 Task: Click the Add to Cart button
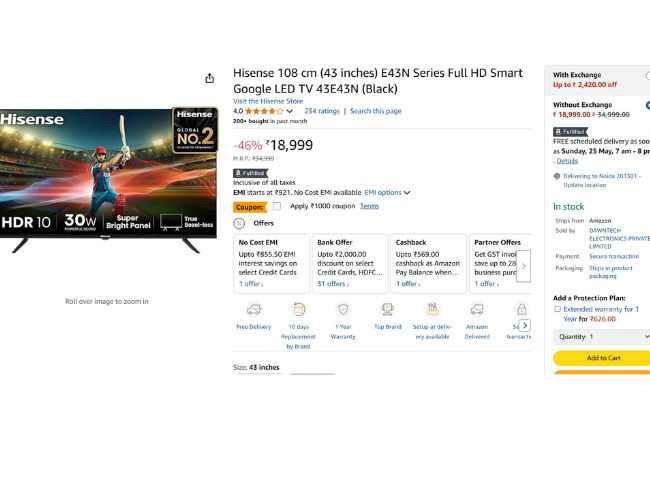[602, 358]
